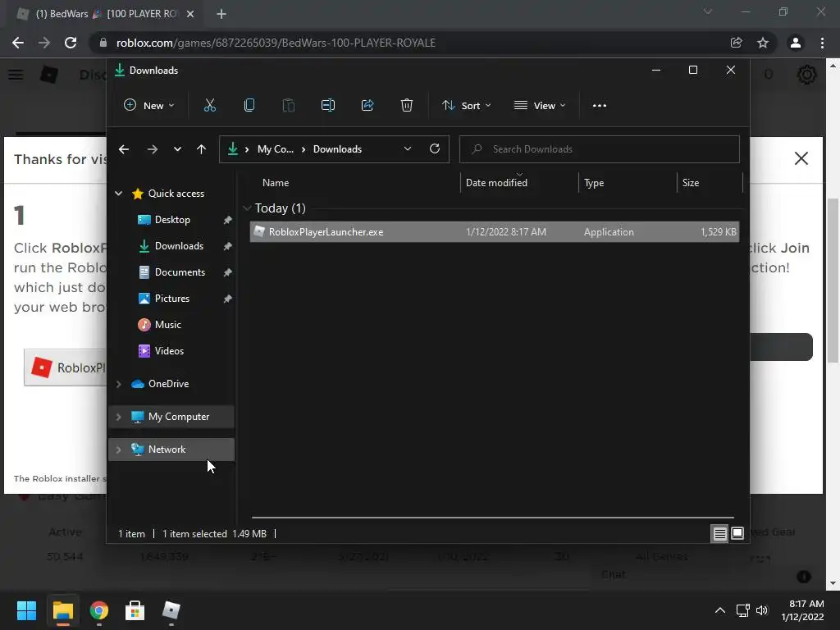Screen dimensions: 840x630
Task: Collapse the Quick access tree node
Action: [118, 194]
